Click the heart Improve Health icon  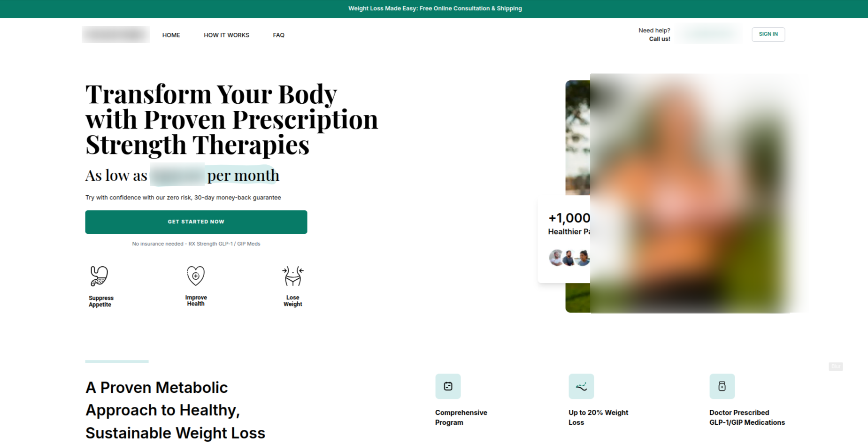point(196,276)
